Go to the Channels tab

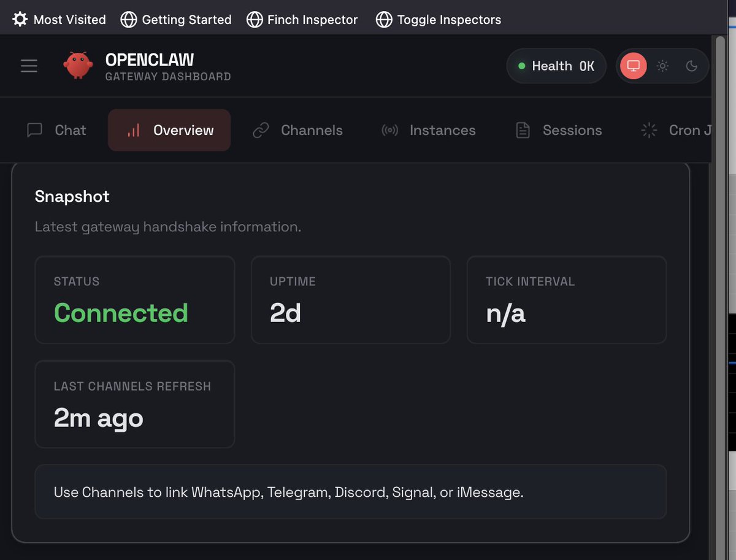pyautogui.click(x=298, y=130)
